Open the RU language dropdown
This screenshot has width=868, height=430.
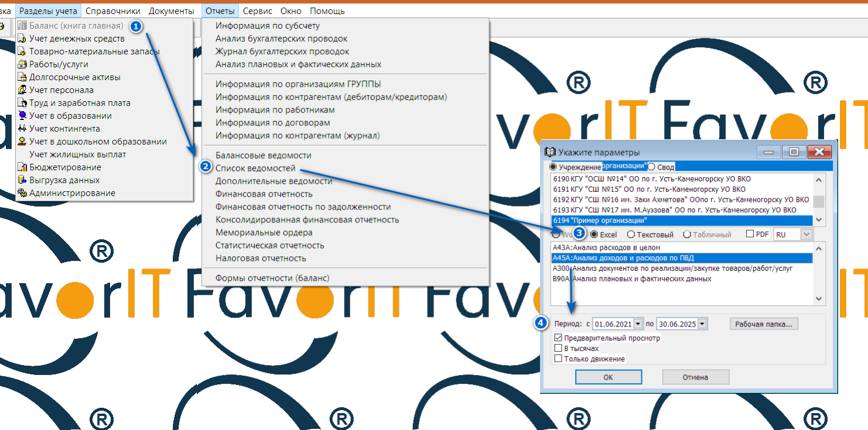[x=807, y=235]
